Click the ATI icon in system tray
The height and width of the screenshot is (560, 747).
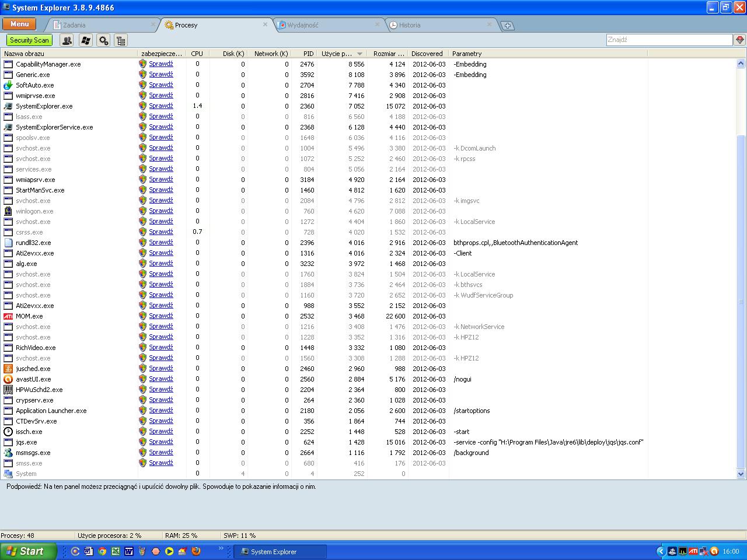693,551
